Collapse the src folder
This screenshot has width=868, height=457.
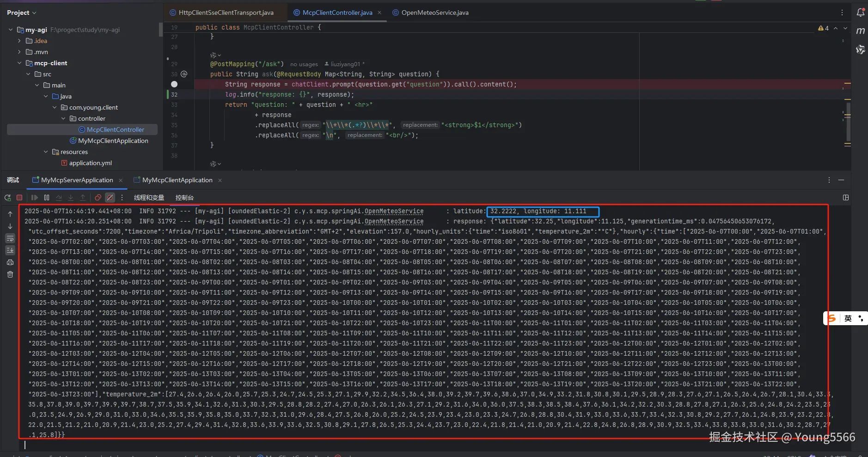[x=28, y=74]
